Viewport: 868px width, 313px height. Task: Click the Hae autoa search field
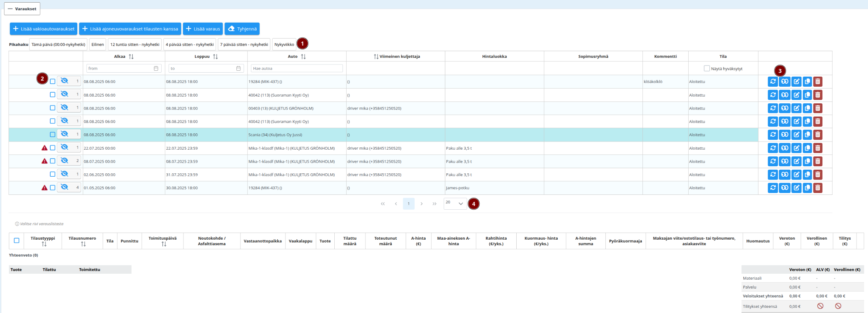(x=297, y=69)
